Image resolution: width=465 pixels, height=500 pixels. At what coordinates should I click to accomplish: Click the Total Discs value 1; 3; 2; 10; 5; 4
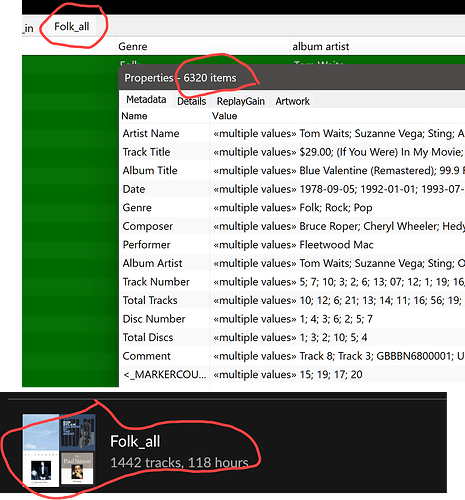pos(290,337)
